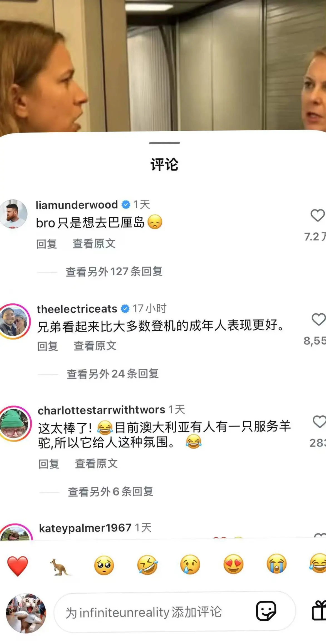This screenshot has width=326, height=644.
Task: Expand 查看另外127条回复 replies
Action: coord(114,271)
